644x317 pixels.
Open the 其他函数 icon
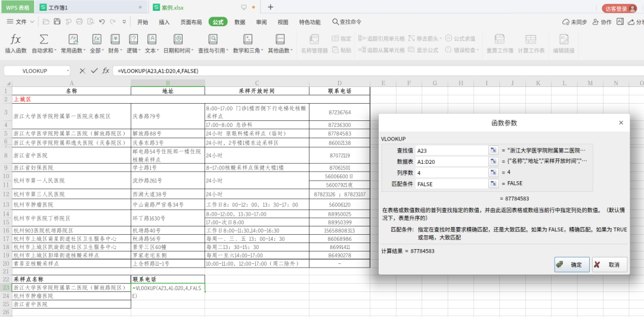[280, 39]
